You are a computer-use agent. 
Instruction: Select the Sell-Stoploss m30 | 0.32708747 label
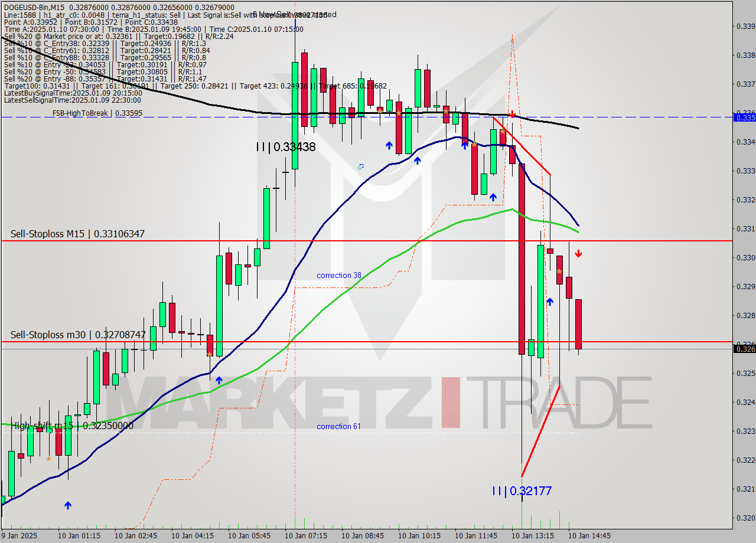pyautogui.click(x=78, y=335)
